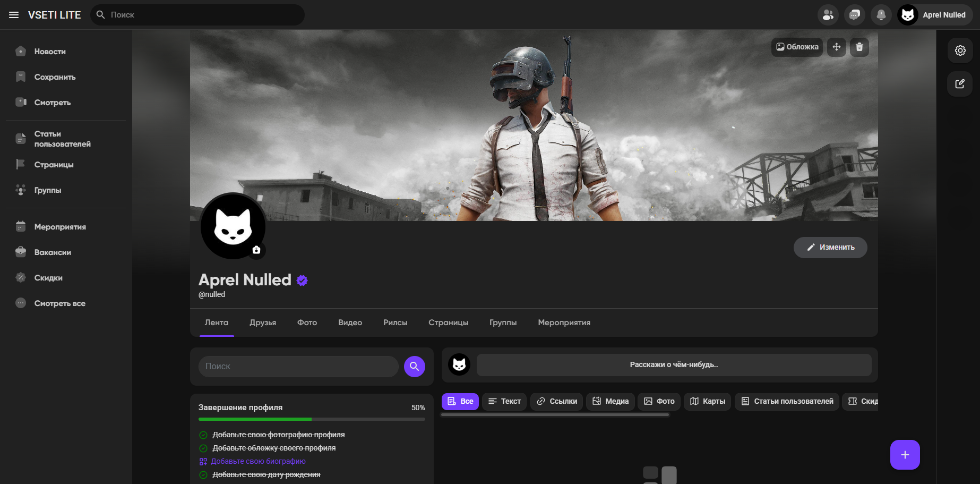This screenshot has width=980, height=484.
Task: Open Скидки in sidebar
Action: (x=66, y=278)
